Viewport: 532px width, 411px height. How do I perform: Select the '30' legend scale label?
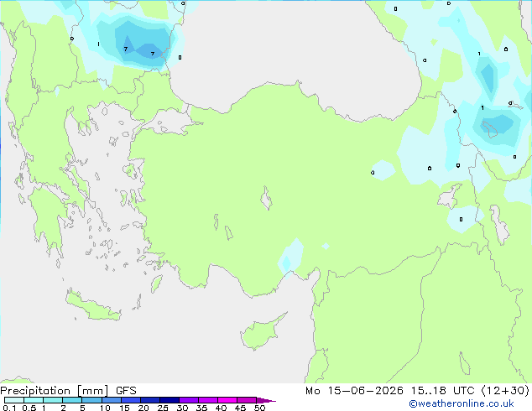[x=182, y=408]
